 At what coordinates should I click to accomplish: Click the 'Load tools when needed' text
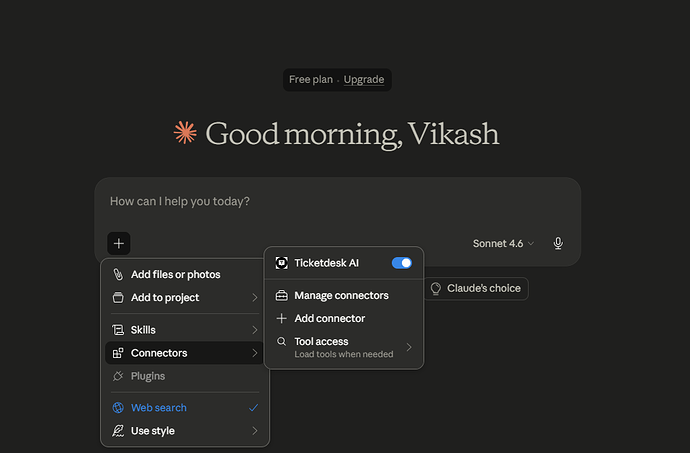point(344,354)
